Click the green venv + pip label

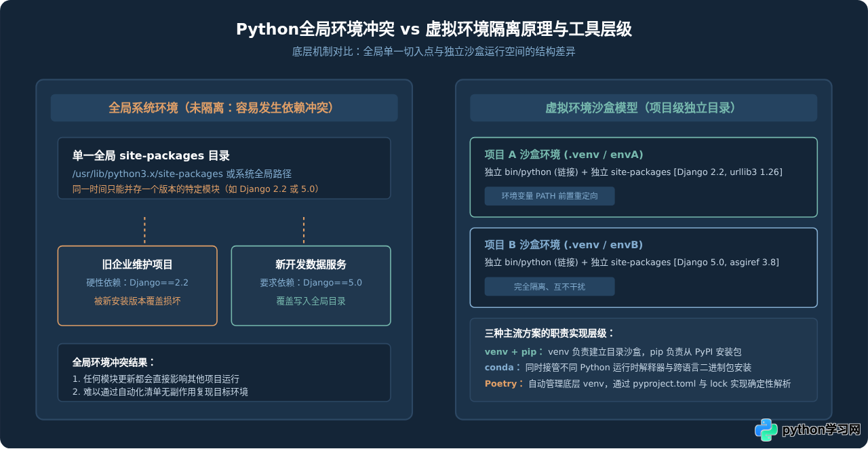[x=515, y=352]
